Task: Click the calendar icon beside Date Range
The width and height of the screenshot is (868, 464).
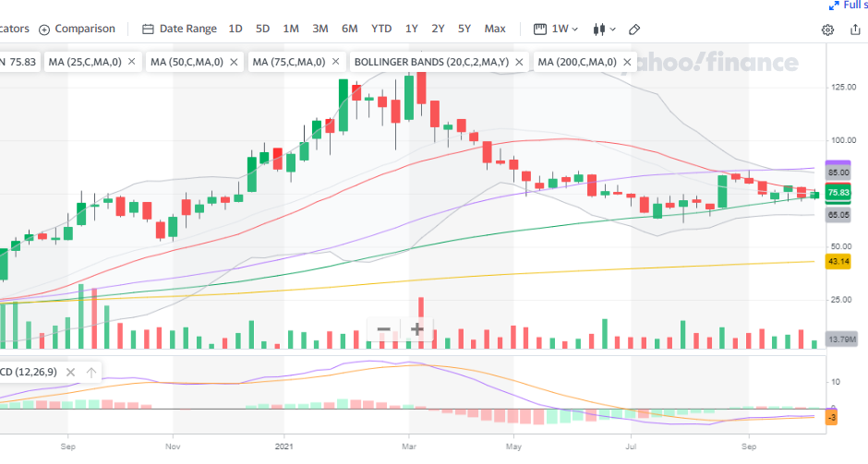Action: pos(148,30)
